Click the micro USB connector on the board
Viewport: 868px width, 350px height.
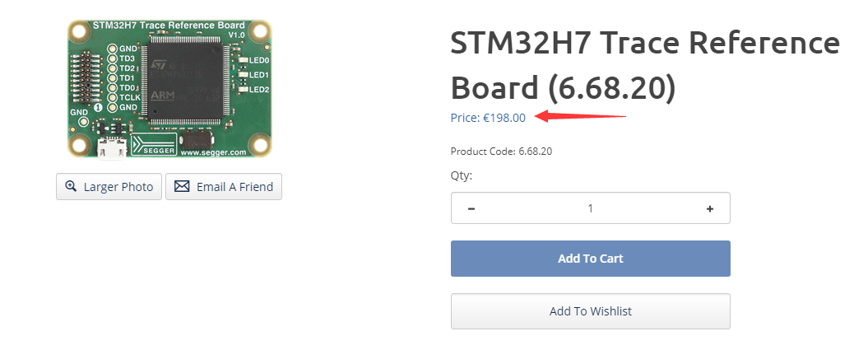coord(111,148)
